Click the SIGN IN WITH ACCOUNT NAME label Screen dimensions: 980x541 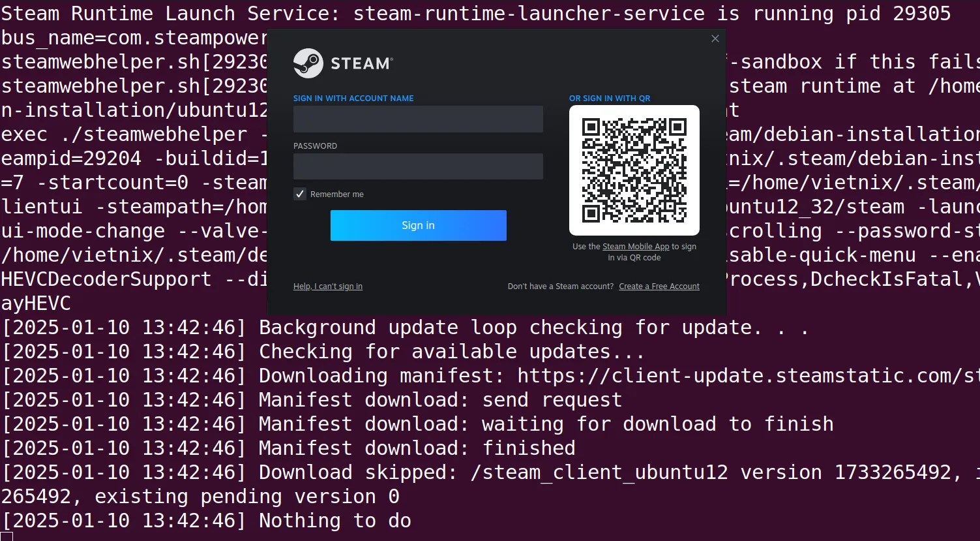353,99
